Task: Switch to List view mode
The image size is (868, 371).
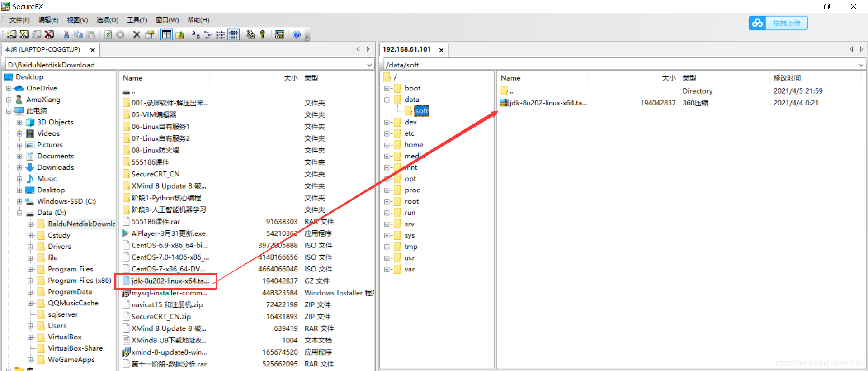Action: point(221,34)
